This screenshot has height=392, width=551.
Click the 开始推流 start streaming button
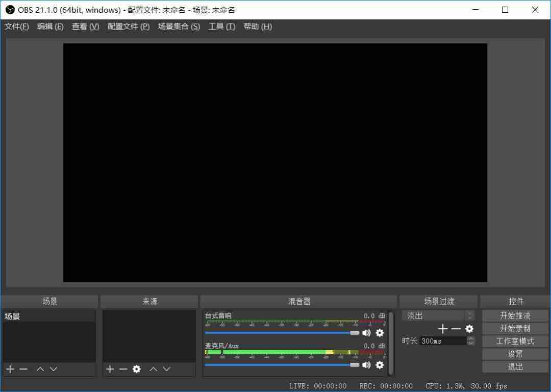click(515, 315)
